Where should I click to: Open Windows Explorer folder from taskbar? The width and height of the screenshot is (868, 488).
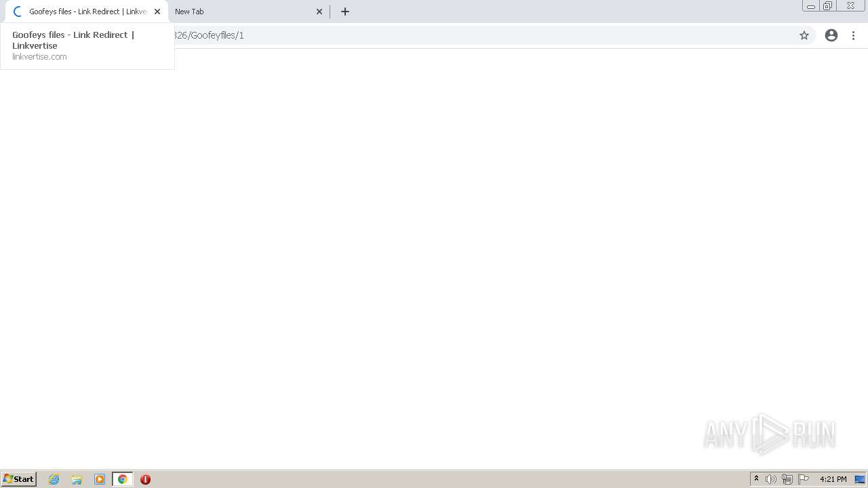coord(77,479)
